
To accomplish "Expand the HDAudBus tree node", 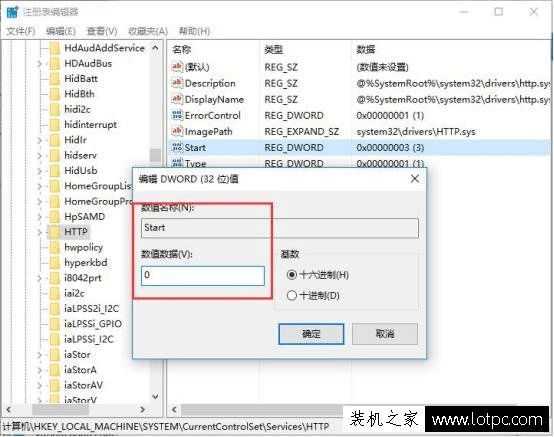I will click(40, 64).
